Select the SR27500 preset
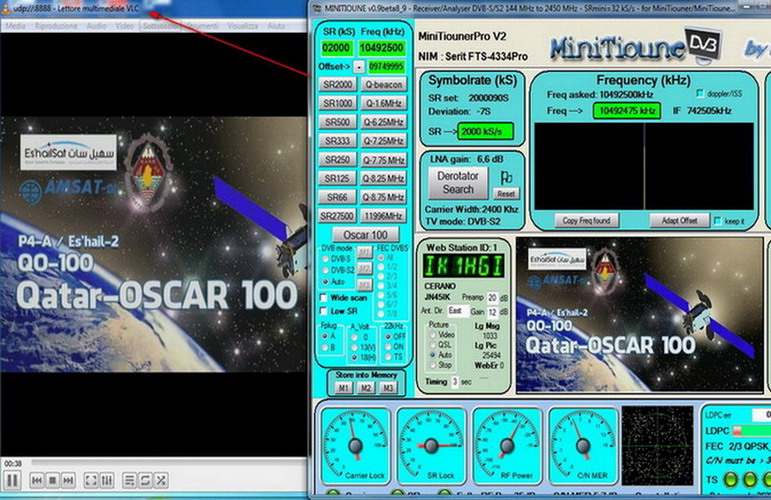 pos(337,216)
